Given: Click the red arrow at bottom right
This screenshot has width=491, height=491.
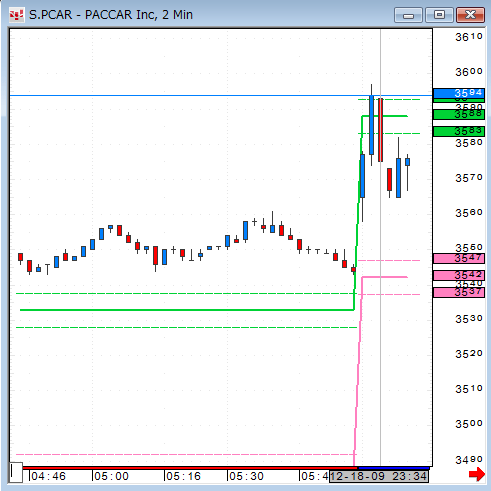Looking at the screenshot, I should pos(477,474).
